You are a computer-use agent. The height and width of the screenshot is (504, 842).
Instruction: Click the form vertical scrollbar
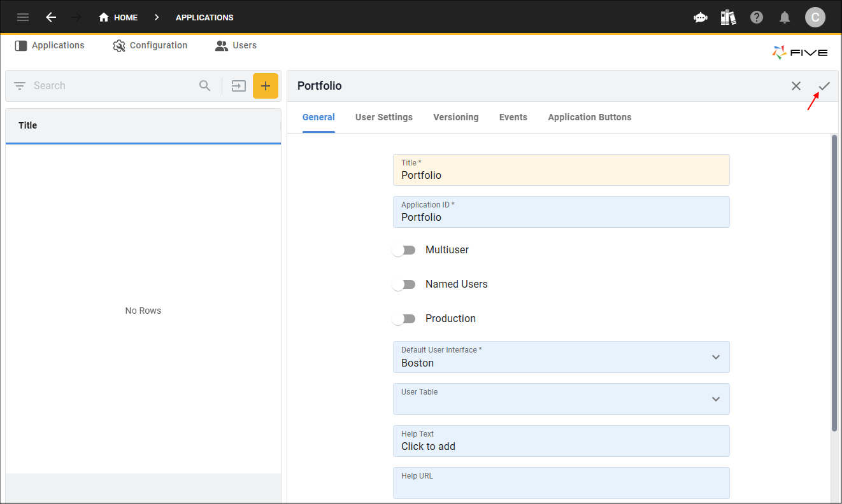[x=834, y=283]
